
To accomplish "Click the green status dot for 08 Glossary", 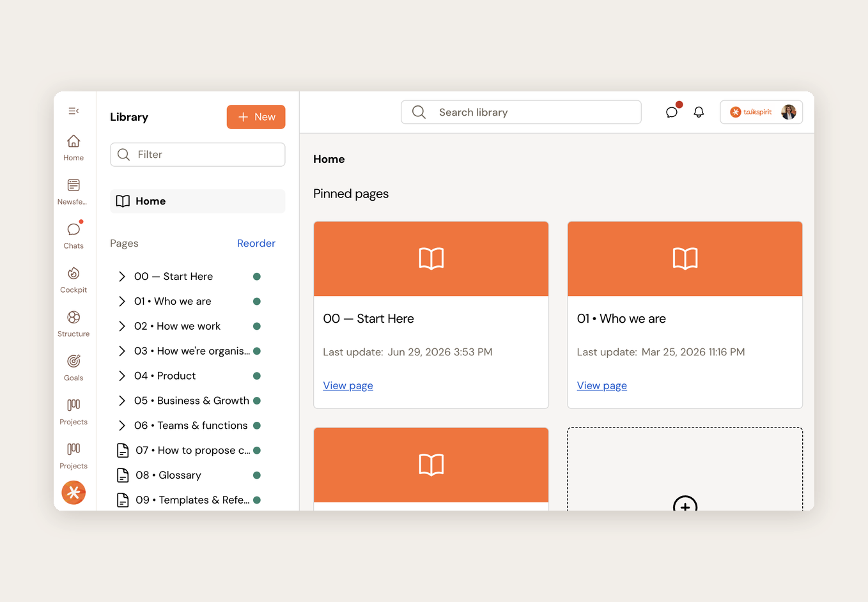I will 257,475.
